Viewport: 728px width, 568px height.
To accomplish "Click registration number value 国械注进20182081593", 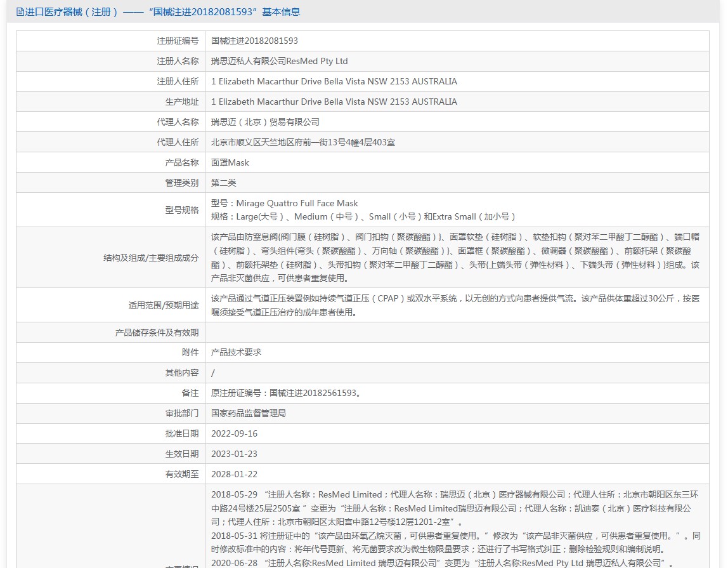I will click(254, 41).
